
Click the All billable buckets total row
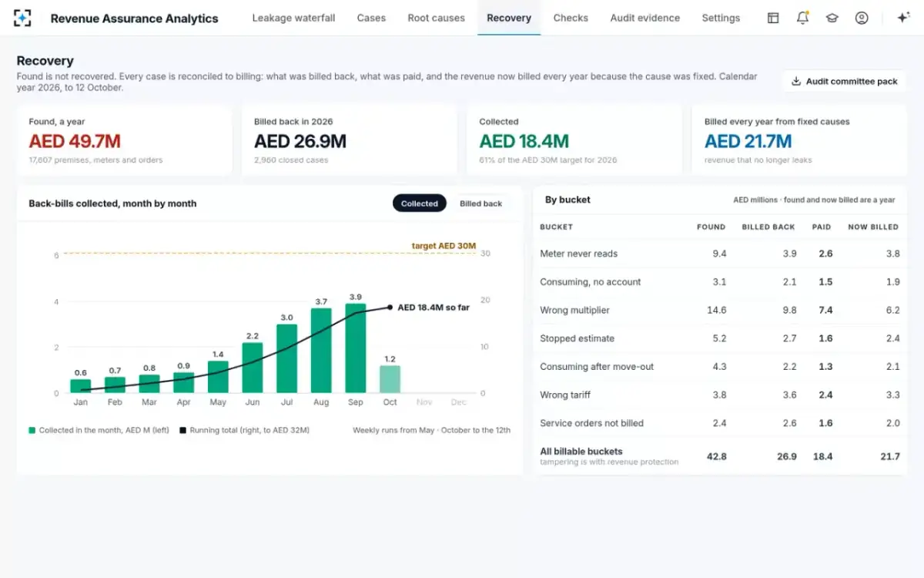coord(720,456)
